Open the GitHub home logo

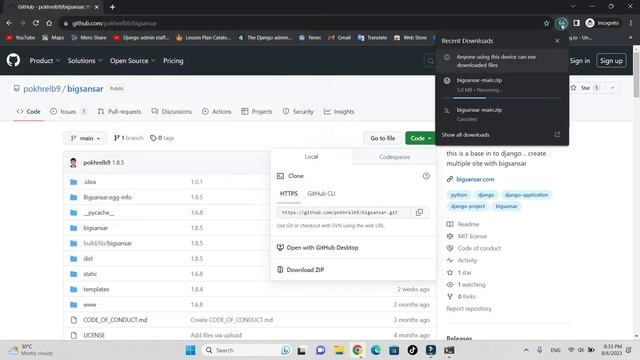[x=13, y=60]
